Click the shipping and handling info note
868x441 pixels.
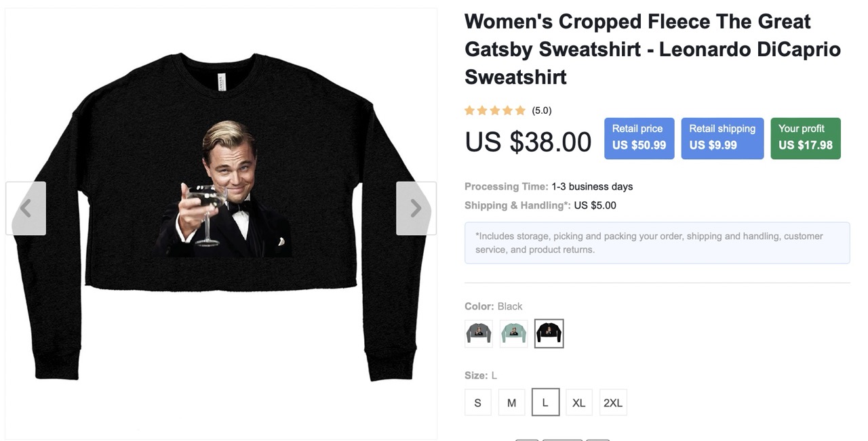pos(656,243)
